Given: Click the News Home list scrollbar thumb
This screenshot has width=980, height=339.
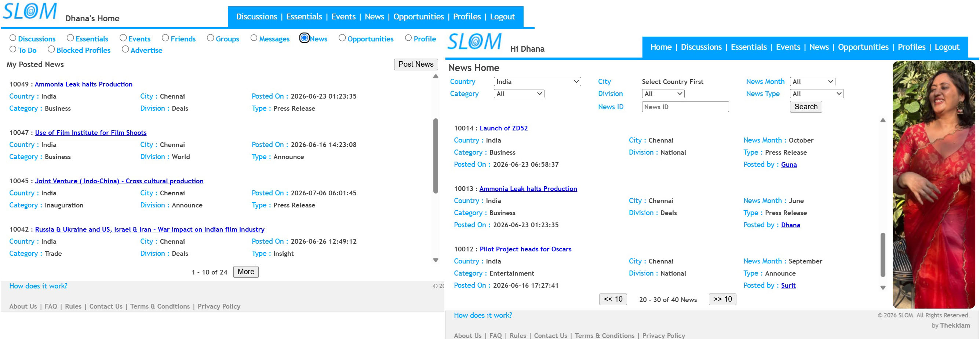Looking at the screenshot, I should pos(883,255).
